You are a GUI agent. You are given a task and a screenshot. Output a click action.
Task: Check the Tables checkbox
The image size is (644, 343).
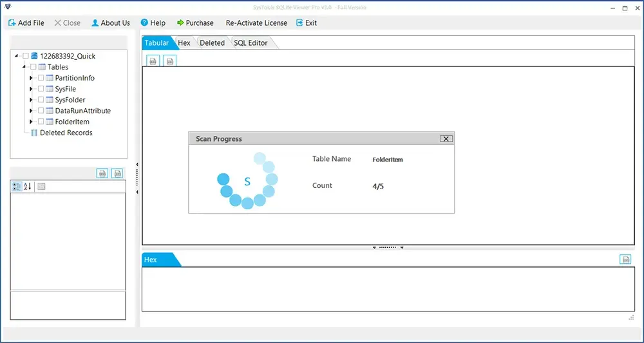coord(33,67)
